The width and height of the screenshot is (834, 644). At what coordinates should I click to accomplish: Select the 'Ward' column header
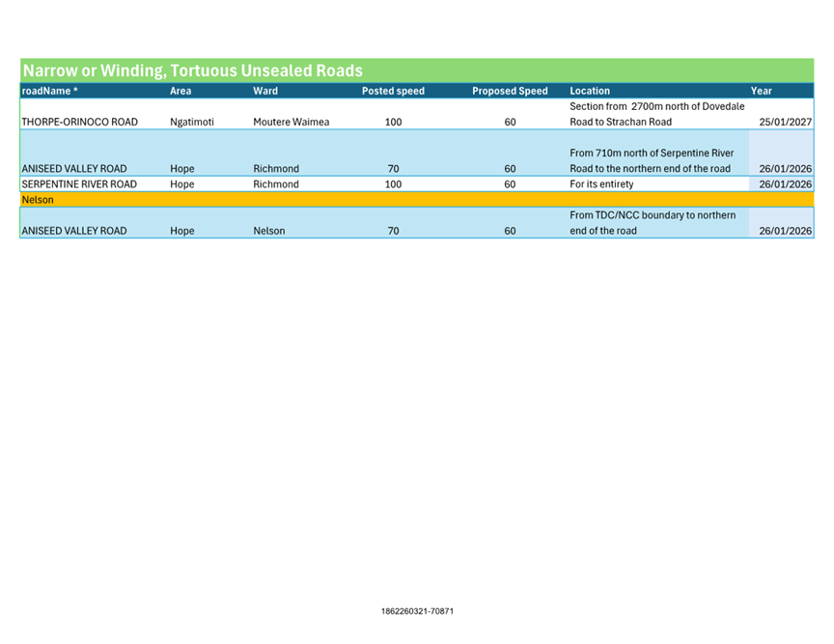264,91
